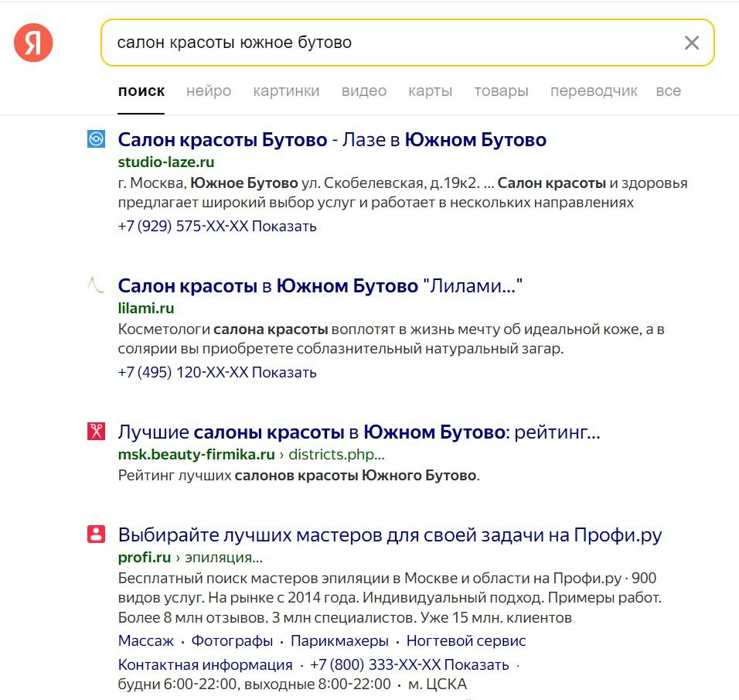Select the поиск tab

click(141, 90)
